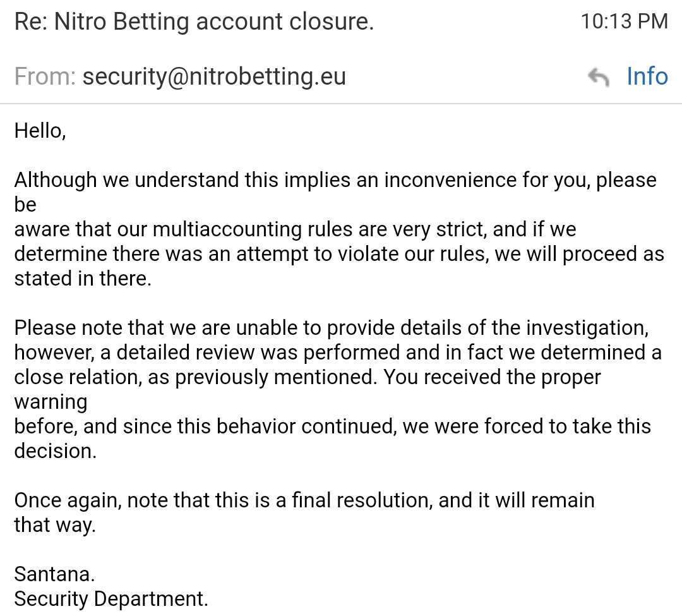The height and width of the screenshot is (616, 682).
Task: Tap the standalone word 'warning'
Action: tap(51, 402)
